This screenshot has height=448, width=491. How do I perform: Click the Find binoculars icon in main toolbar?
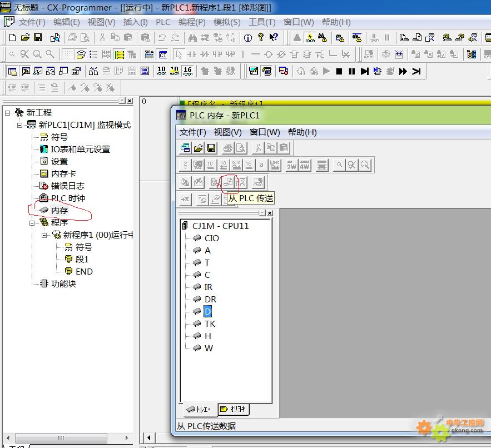click(x=192, y=38)
